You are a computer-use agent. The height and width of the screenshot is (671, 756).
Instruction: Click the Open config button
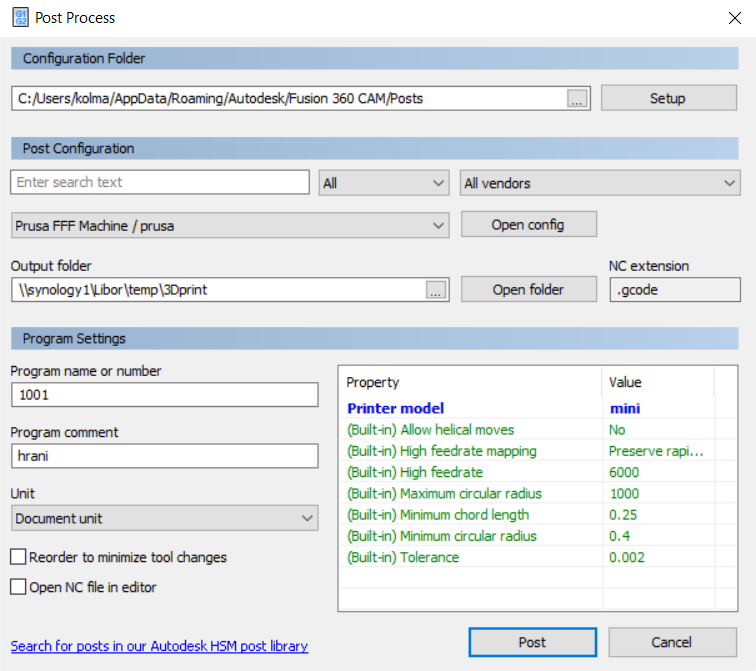(x=528, y=225)
